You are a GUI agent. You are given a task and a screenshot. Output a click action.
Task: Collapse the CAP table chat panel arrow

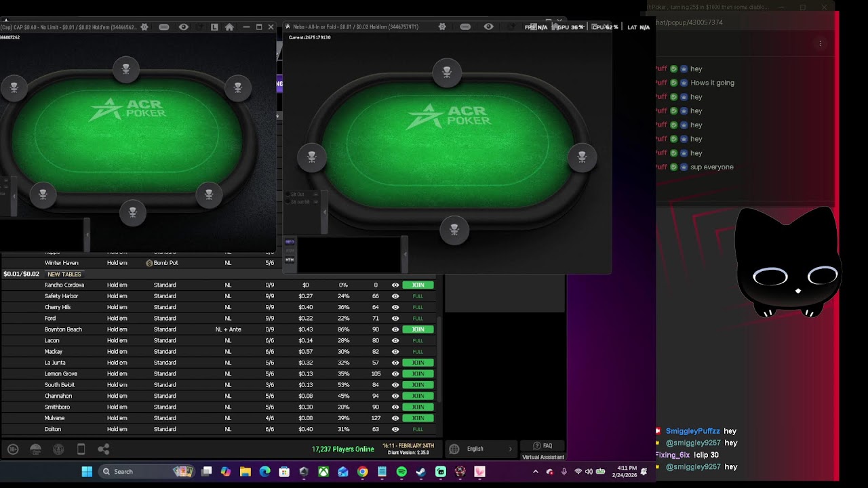(x=87, y=235)
